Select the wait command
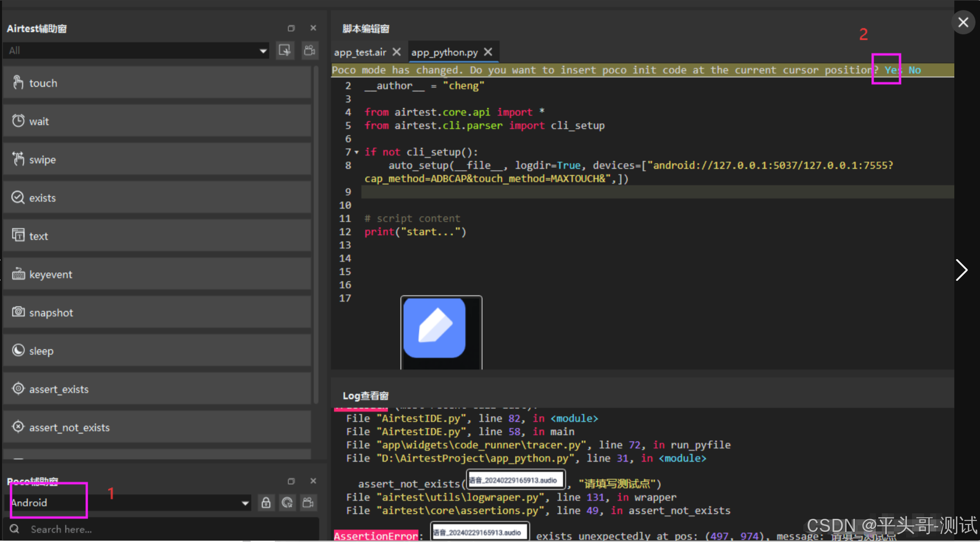The image size is (980, 542). pyautogui.click(x=157, y=121)
